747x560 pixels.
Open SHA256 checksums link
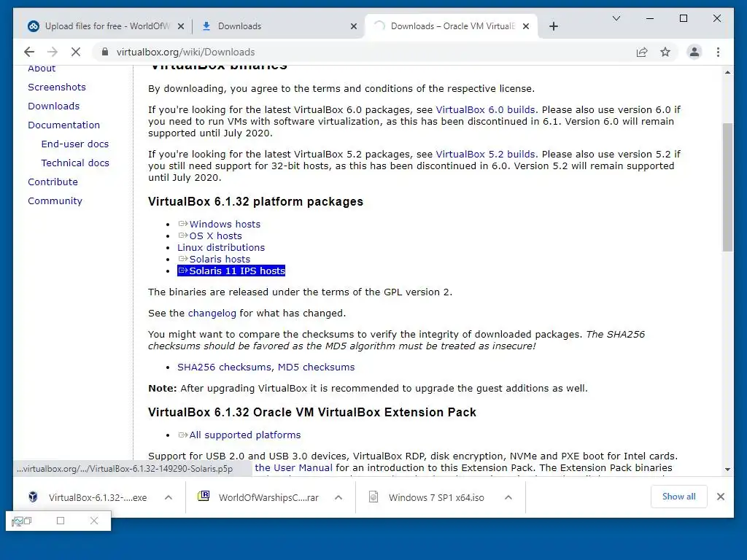click(x=224, y=367)
